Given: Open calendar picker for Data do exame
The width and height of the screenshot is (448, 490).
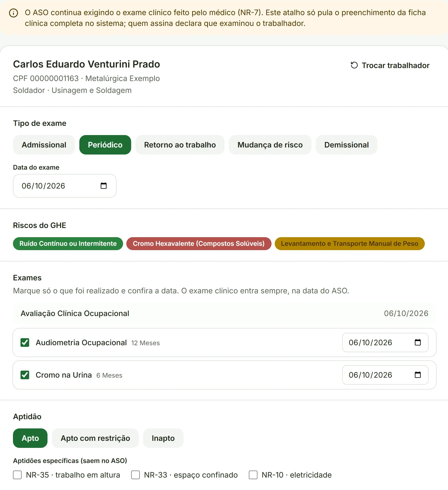Looking at the screenshot, I should [x=104, y=186].
